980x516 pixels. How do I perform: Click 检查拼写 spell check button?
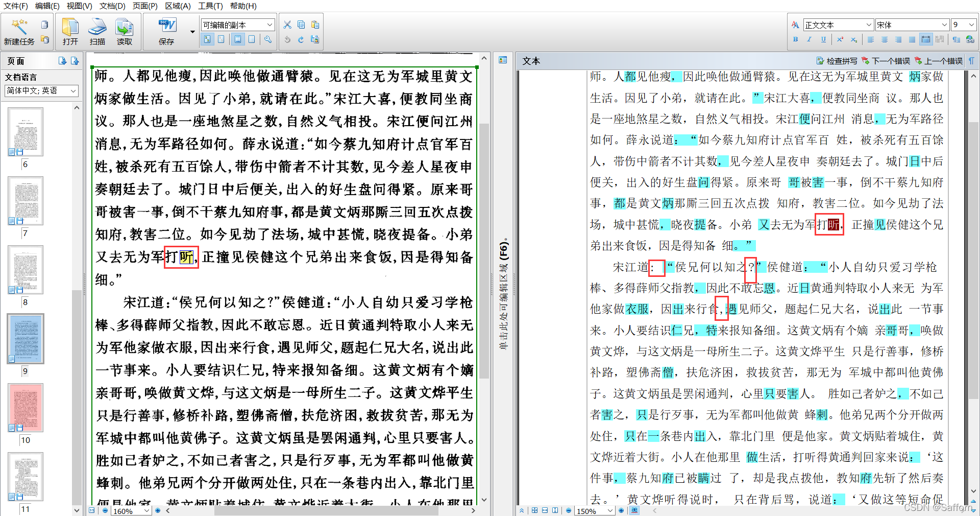[x=837, y=61]
